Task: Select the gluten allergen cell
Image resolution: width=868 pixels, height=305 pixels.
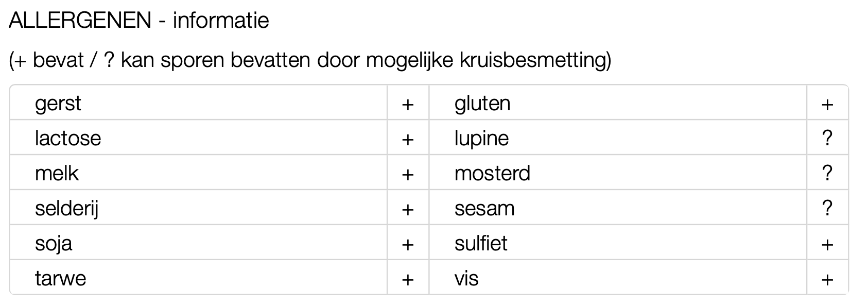Action: pyautogui.click(x=482, y=103)
